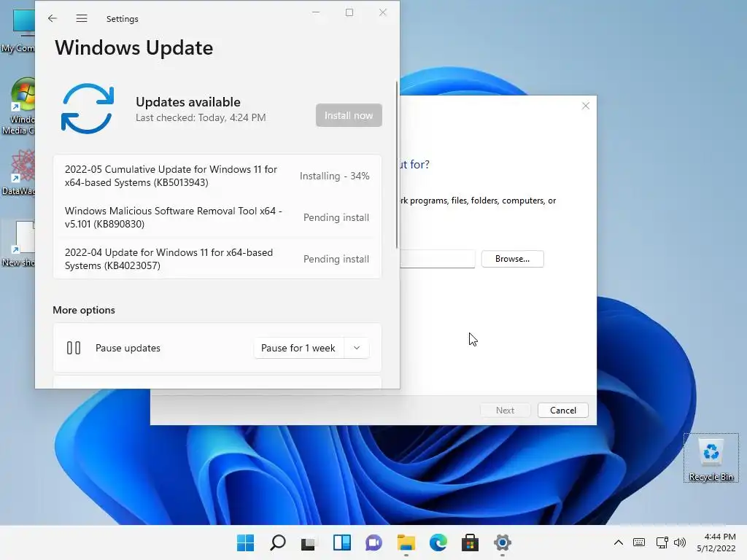
Task: Select the DataWag desktop shortcut icon
Action: pos(18,172)
